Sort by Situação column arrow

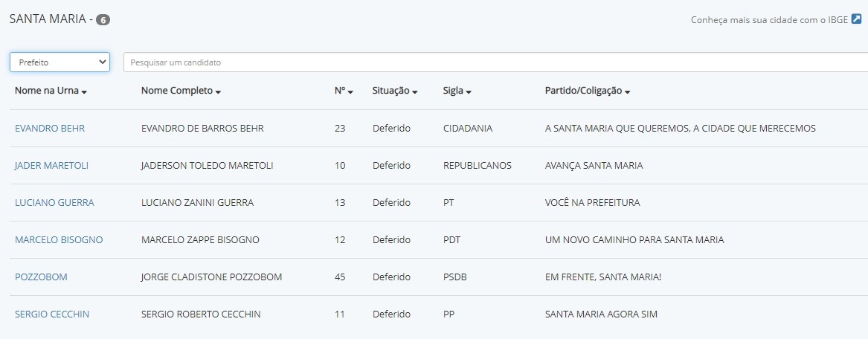pyautogui.click(x=414, y=92)
